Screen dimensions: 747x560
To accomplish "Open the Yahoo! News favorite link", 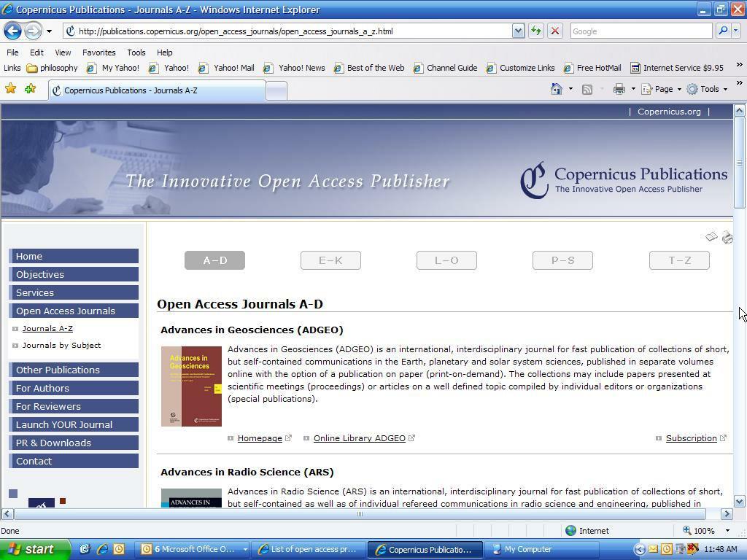I will (x=295, y=68).
